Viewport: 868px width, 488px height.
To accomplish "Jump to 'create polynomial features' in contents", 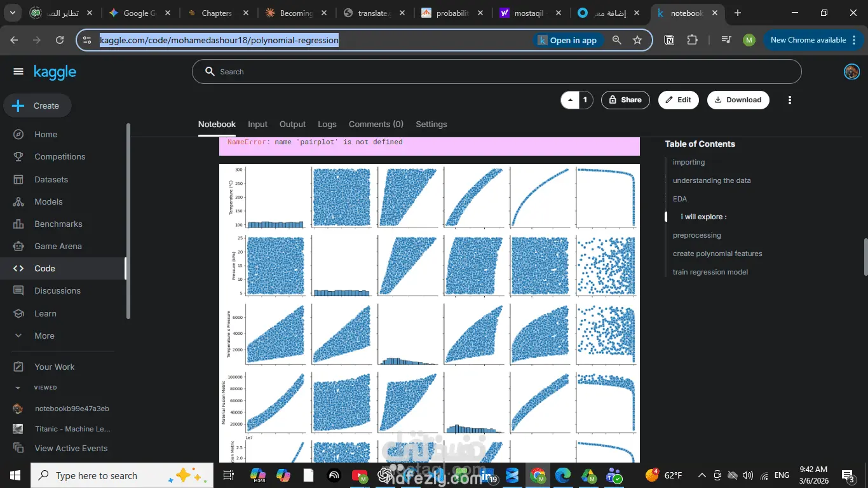I will click(717, 254).
